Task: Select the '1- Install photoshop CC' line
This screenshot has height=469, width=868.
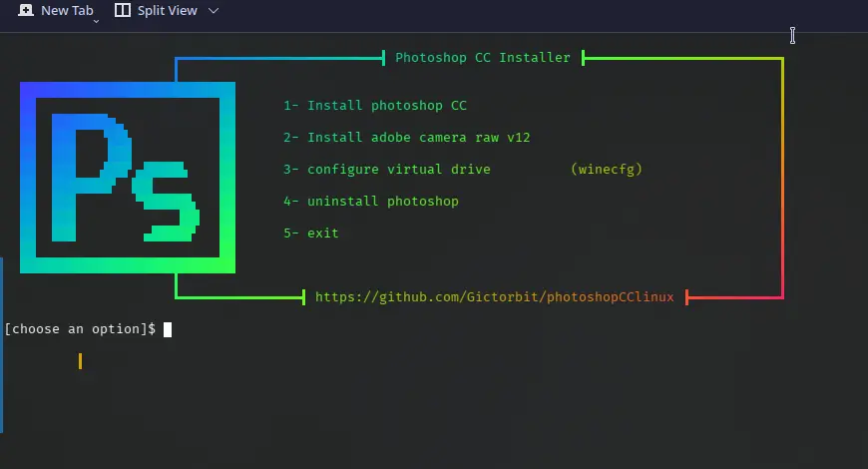Action: (x=375, y=105)
